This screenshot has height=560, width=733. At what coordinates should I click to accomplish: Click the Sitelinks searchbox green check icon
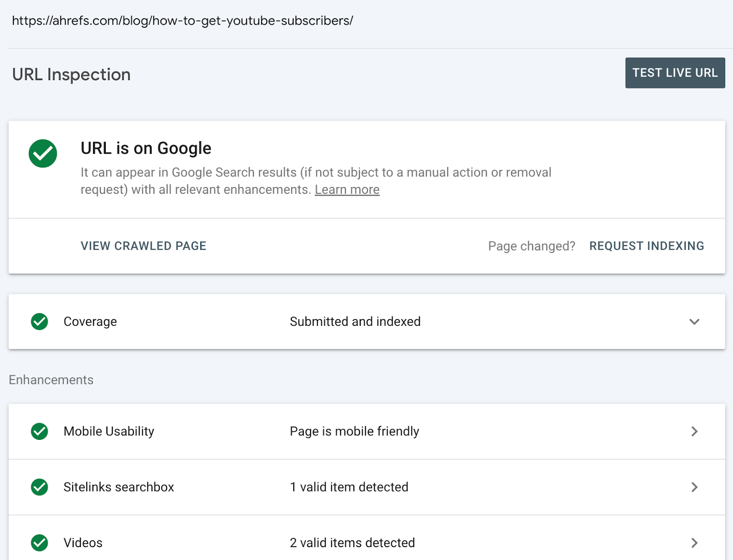click(39, 487)
